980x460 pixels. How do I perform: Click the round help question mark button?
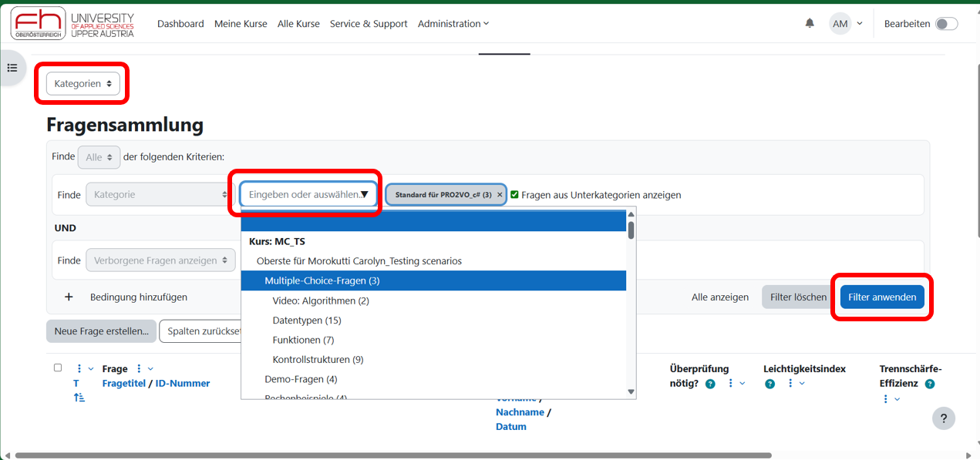944,418
